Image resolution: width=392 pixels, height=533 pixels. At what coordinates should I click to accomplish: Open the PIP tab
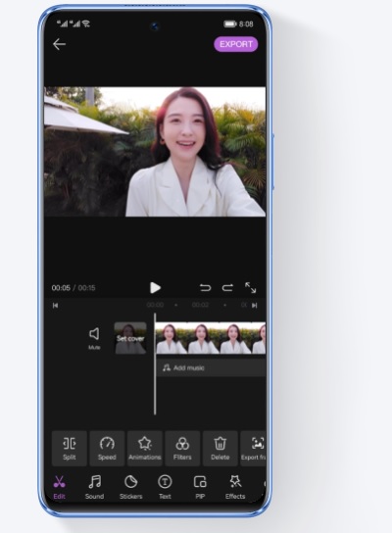pyautogui.click(x=200, y=488)
